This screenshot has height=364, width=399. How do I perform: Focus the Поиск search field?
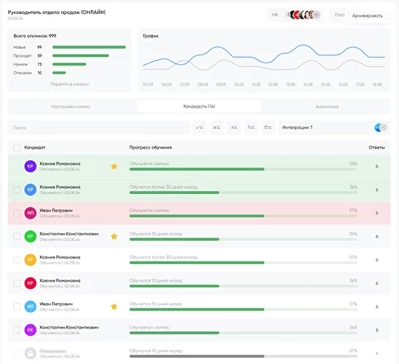tap(99, 128)
